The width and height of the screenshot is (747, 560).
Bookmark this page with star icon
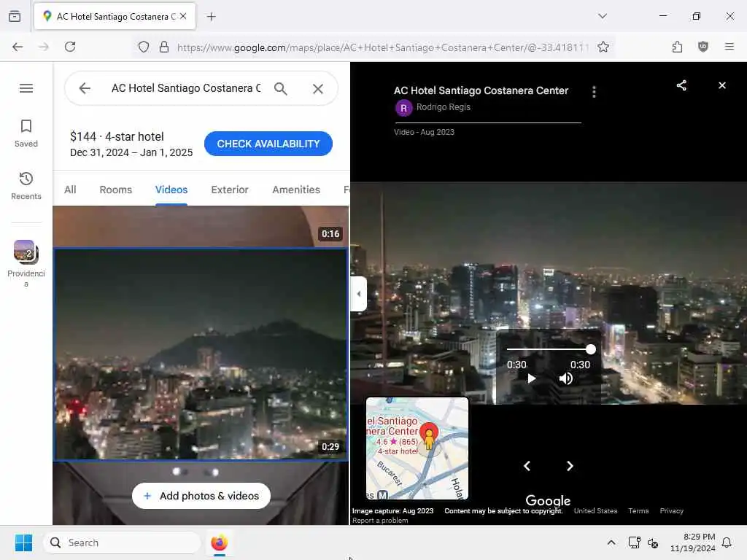pyautogui.click(x=603, y=47)
